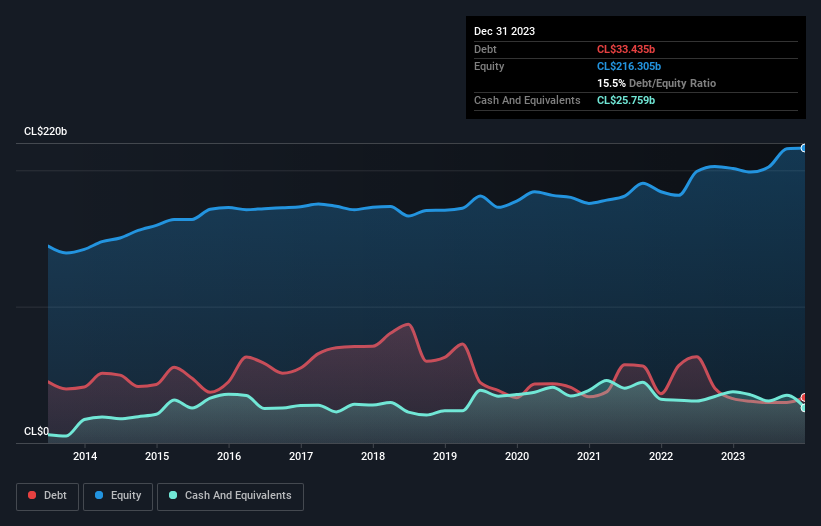Click the Debt value CL$33.435b in tooltip
The height and width of the screenshot is (526, 821).
pos(626,49)
